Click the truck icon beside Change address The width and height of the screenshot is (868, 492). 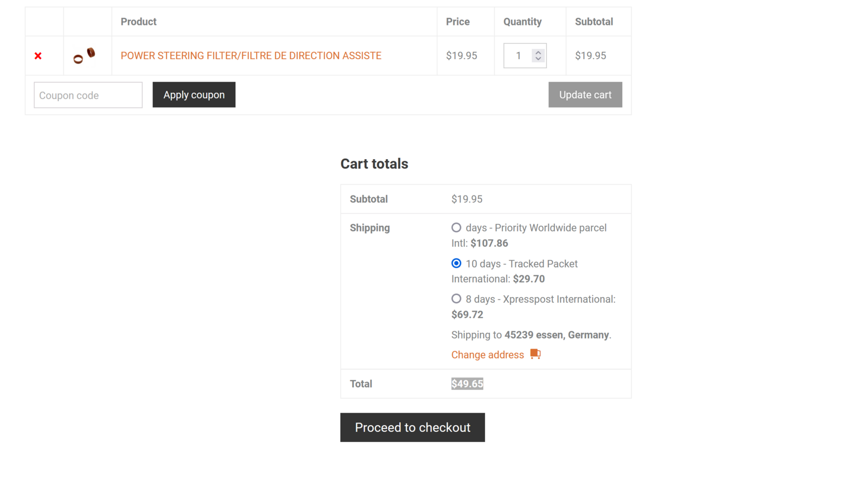click(535, 354)
